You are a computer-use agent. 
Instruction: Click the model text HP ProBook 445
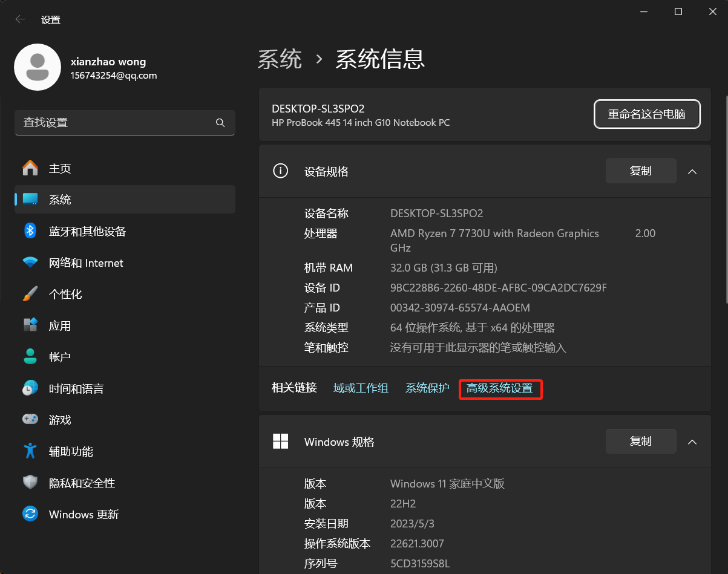(x=361, y=123)
